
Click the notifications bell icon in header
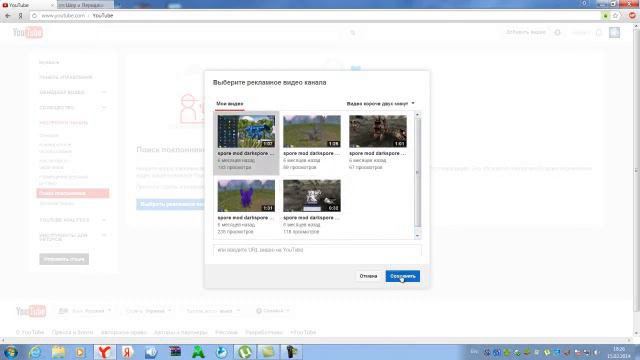click(x=599, y=32)
